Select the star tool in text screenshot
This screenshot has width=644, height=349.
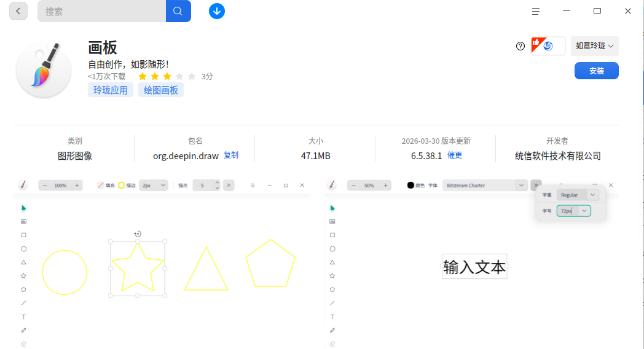pyautogui.click(x=332, y=276)
